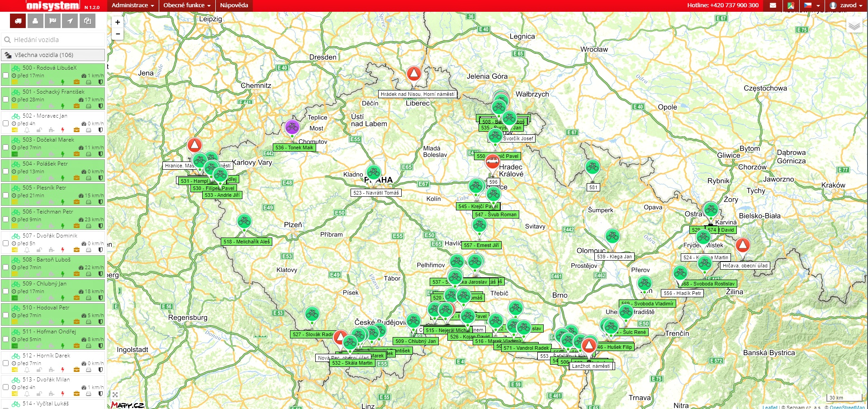Click the red car marker near Hradec Králové

(493, 161)
